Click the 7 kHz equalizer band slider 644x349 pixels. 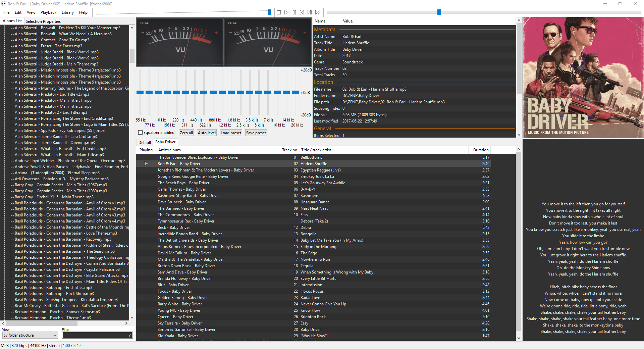(x=268, y=92)
